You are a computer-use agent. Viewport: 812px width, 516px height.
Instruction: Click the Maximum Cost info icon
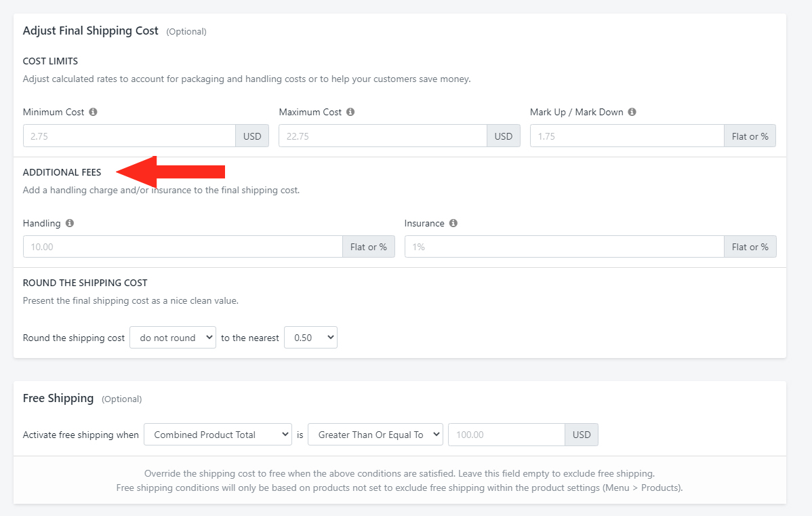(x=350, y=112)
